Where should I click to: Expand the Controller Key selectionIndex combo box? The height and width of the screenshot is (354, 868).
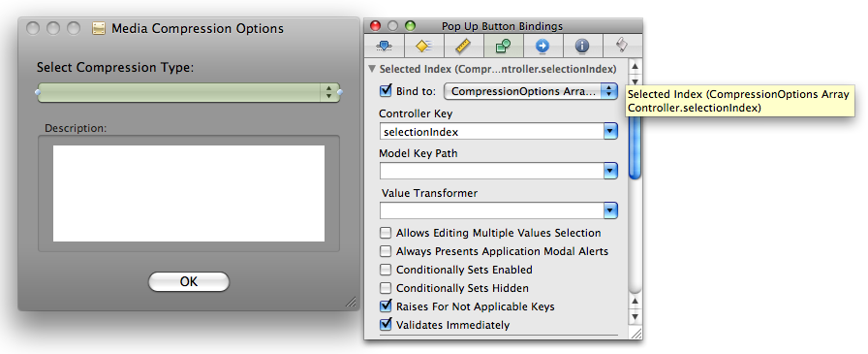tap(610, 132)
